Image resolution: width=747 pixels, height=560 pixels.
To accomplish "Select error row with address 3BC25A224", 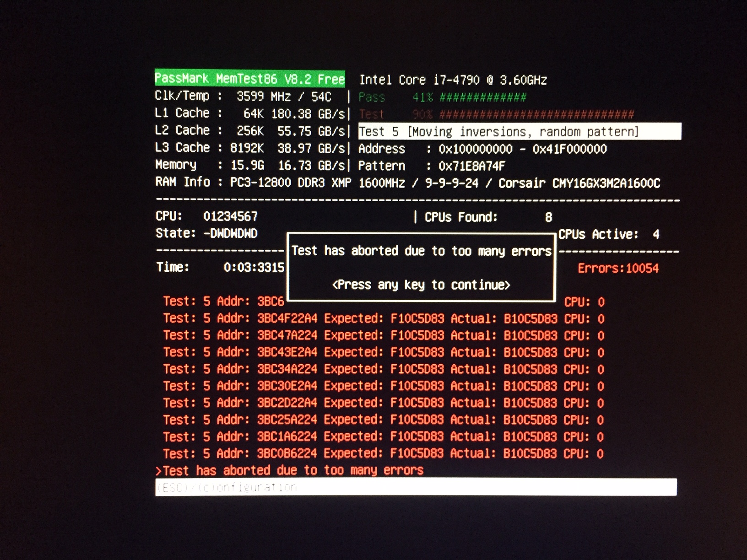I will coord(384,420).
